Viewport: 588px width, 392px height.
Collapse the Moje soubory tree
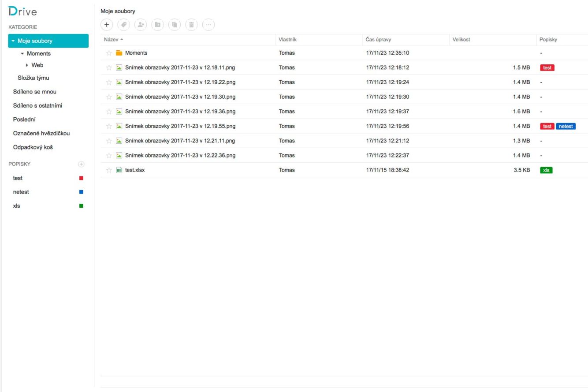click(x=13, y=41)
